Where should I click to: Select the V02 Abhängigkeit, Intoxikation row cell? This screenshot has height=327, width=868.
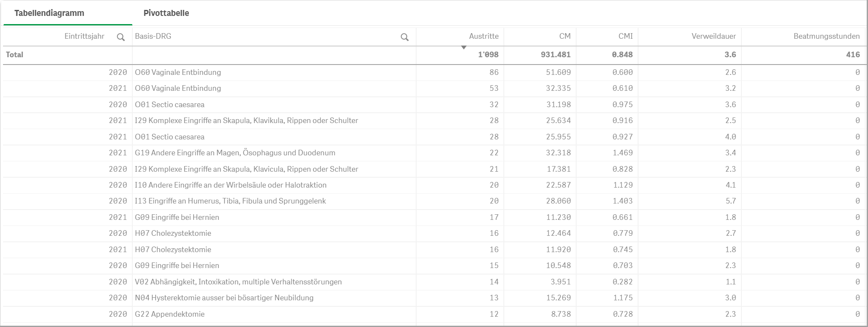coord(238,282)
